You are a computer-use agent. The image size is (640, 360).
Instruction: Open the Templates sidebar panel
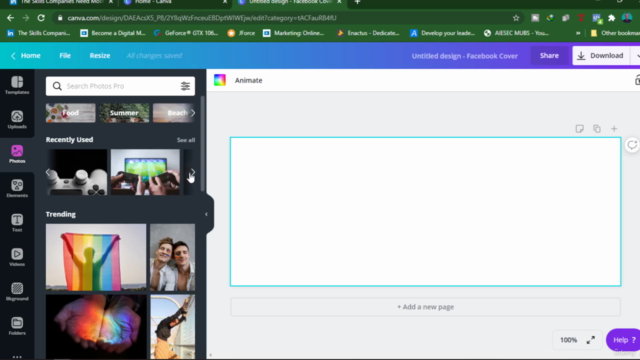click(x=17, y=85)
